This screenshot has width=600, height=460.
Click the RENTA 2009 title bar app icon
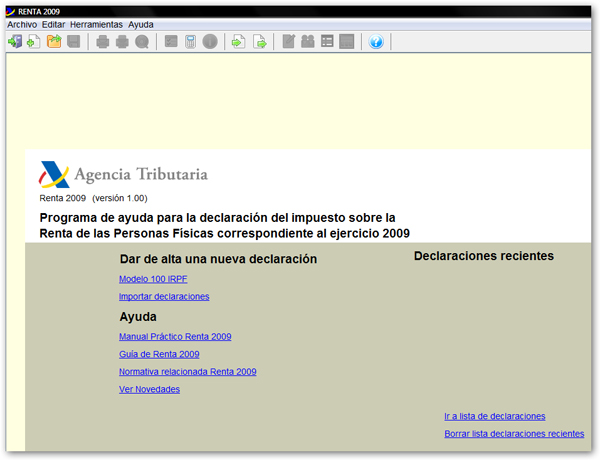click(x=11, y=11)
